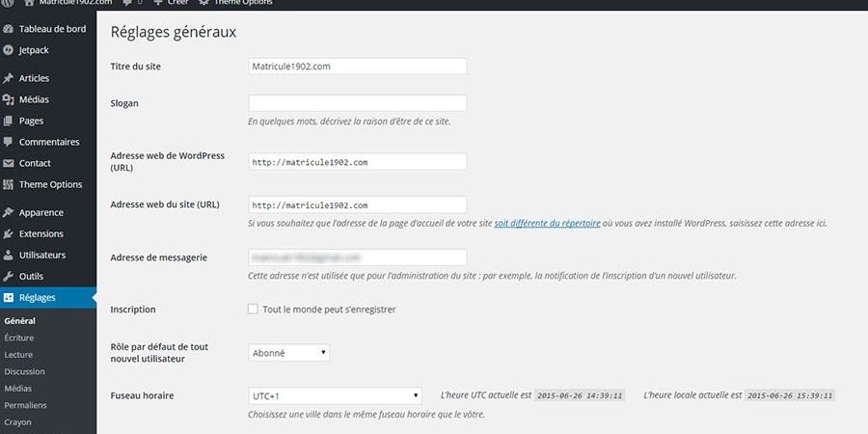Image resolution: width=868 pixels, height=434 pixels.
Task: Click the Apparence paintbrush icon
Action: [x=8, y=212]
